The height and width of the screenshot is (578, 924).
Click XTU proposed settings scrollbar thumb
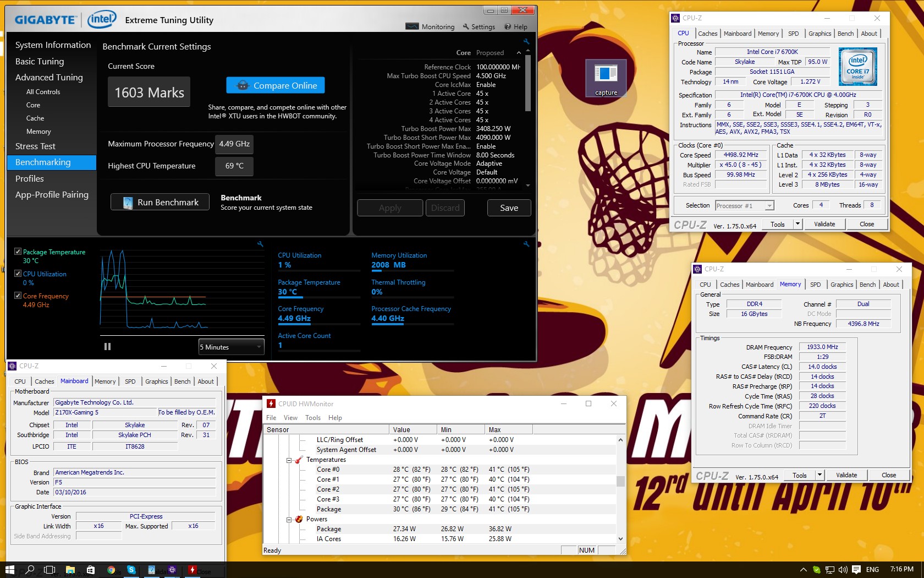coord(528,84)
